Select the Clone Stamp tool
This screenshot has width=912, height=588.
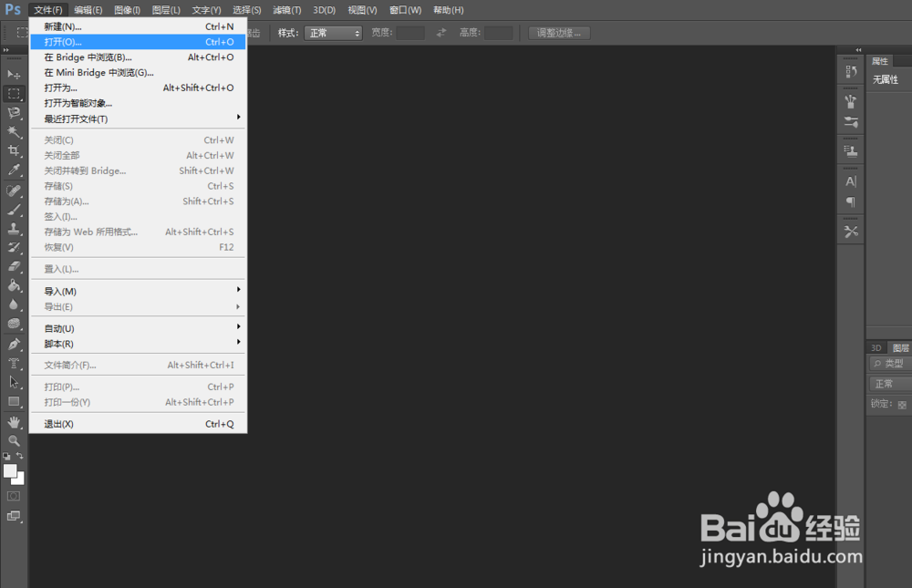(x=14, y=229)
